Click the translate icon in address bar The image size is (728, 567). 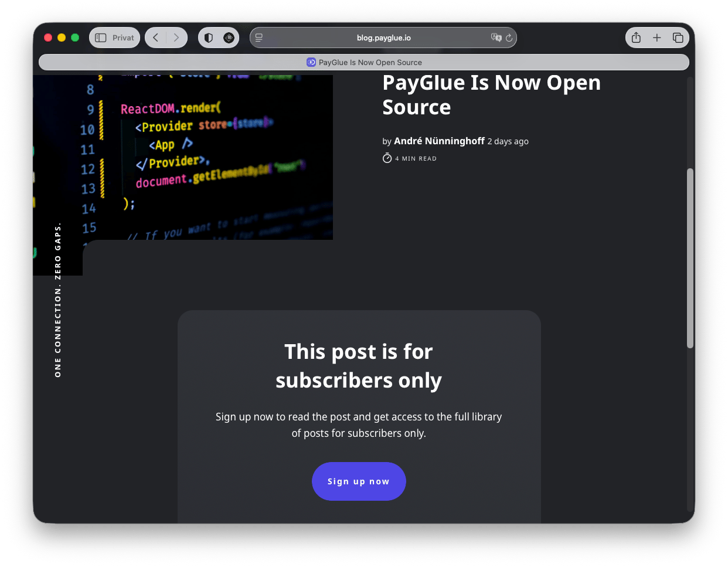coord(496,38)
